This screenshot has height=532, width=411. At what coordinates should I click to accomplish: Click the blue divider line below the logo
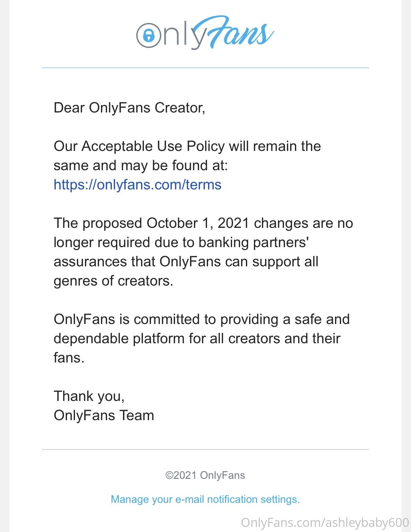pyautogui.click(x=205, y=68)
